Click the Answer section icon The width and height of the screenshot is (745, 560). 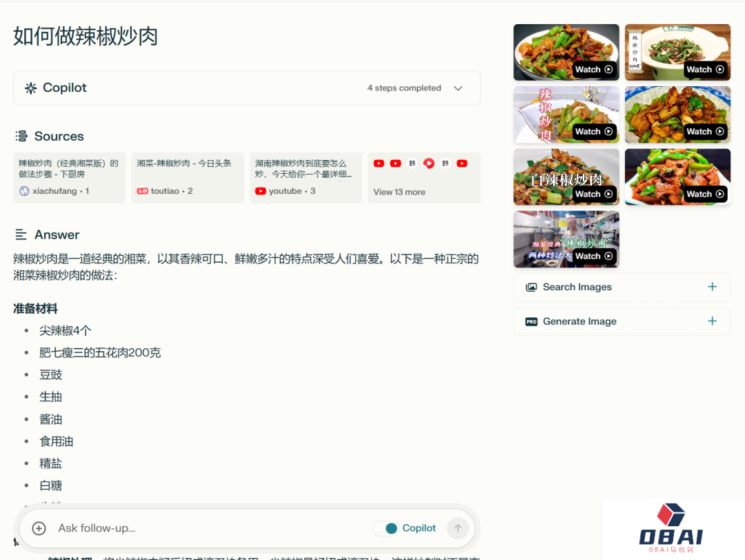[21, 235]
